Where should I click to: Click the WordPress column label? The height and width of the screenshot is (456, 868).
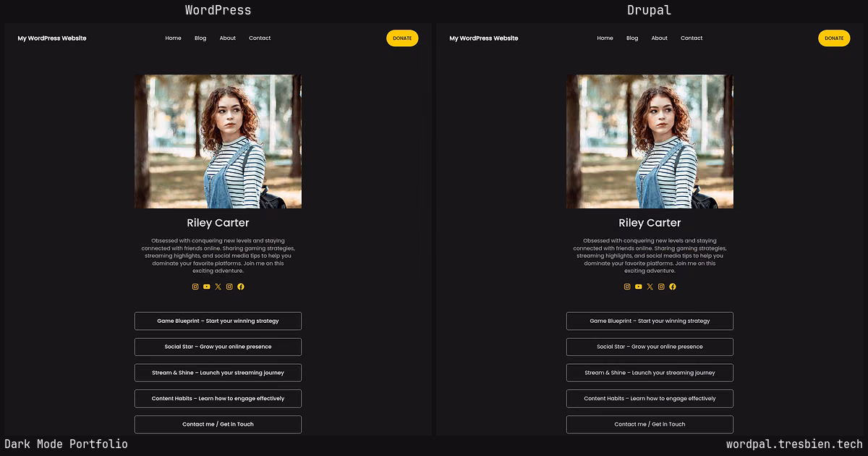[x=218, y=10]
